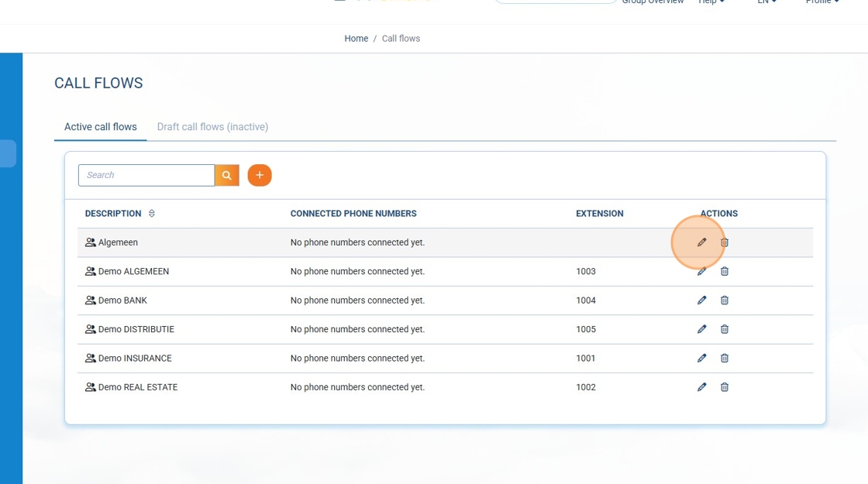The height and width of the screenshot is (484, 868).
Task: Delete the Demo BANK call flow
Action: click(725, 300)
